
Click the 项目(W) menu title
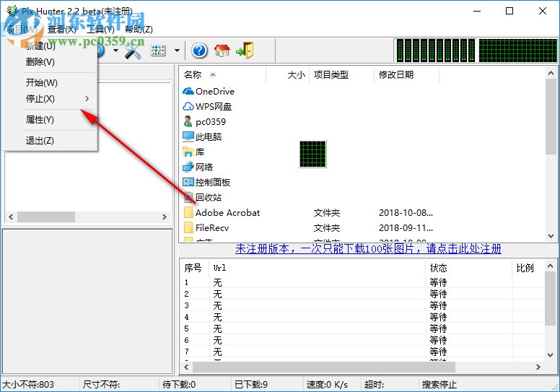click(x=22, y=30)
